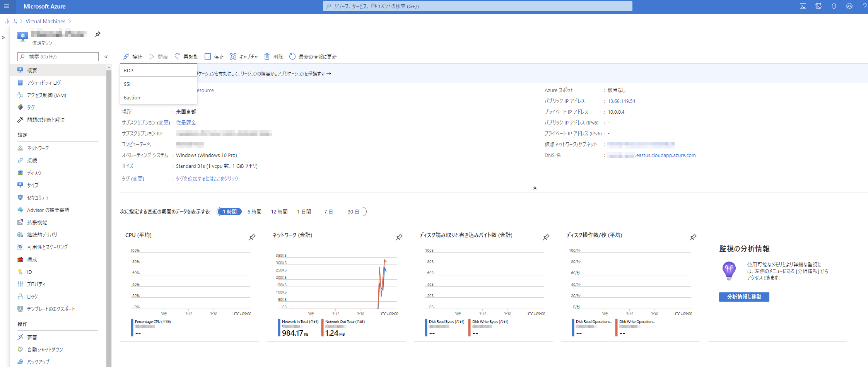868x367 pixels.
Task: Launch Cloud Shell from the top bar
Action: pyautogui.click(x=803, y=6)
